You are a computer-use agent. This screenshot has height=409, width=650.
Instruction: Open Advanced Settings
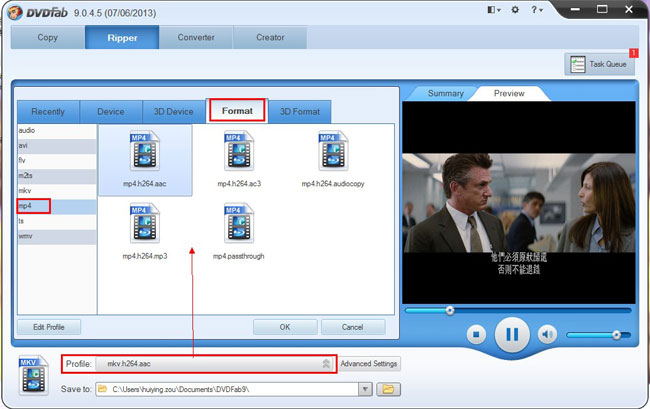coord(369,363)
